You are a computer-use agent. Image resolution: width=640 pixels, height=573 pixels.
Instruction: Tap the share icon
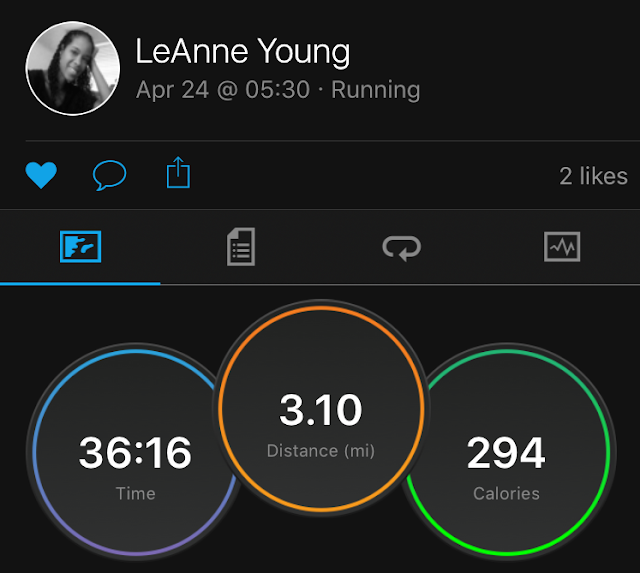coord(177,176)
